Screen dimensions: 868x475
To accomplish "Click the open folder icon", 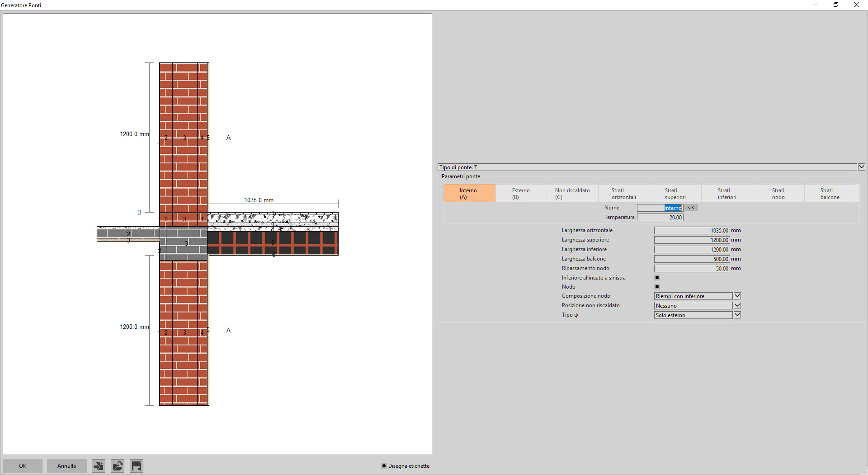I will click(118, 465).
